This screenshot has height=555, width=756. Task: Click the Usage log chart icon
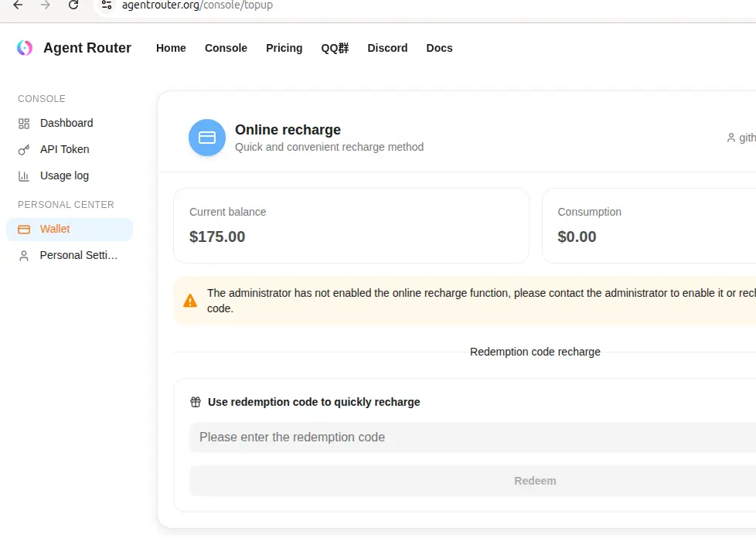(x=24, y=176)
